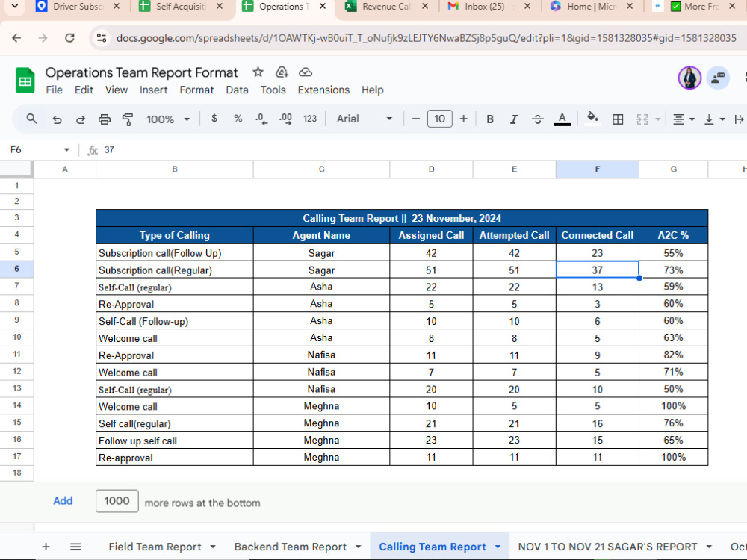Click the Connected Call header cell
747x560 pixels.
tap(597, 235)
